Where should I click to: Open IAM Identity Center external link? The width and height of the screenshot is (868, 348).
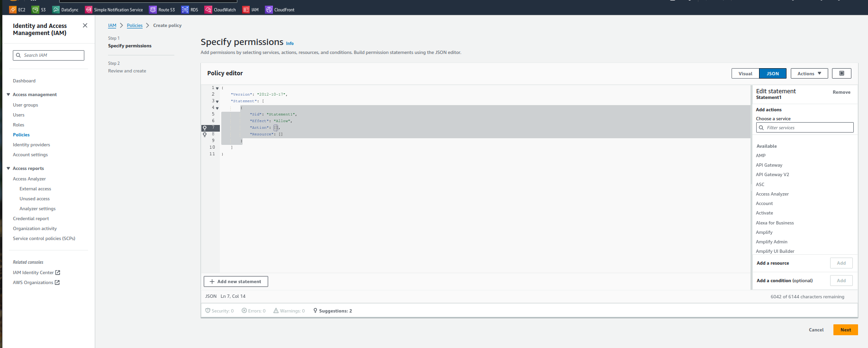[36, 273]
